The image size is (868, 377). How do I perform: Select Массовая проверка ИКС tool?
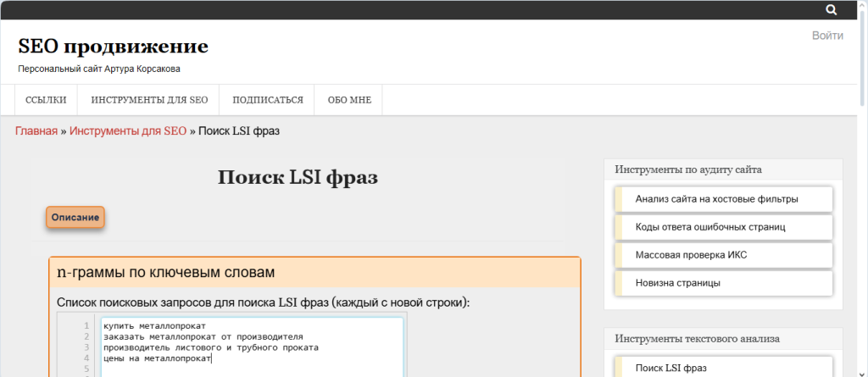[x=691, y=255]
